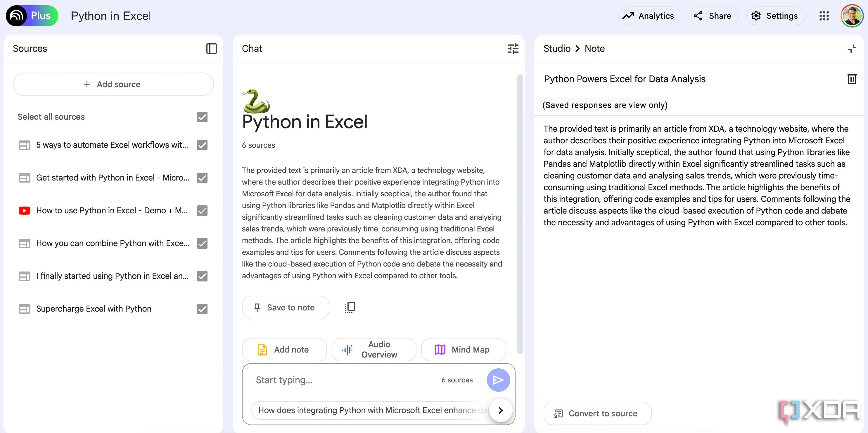Open 'How you can combine Python with Exce...' source

click(113, 243)
